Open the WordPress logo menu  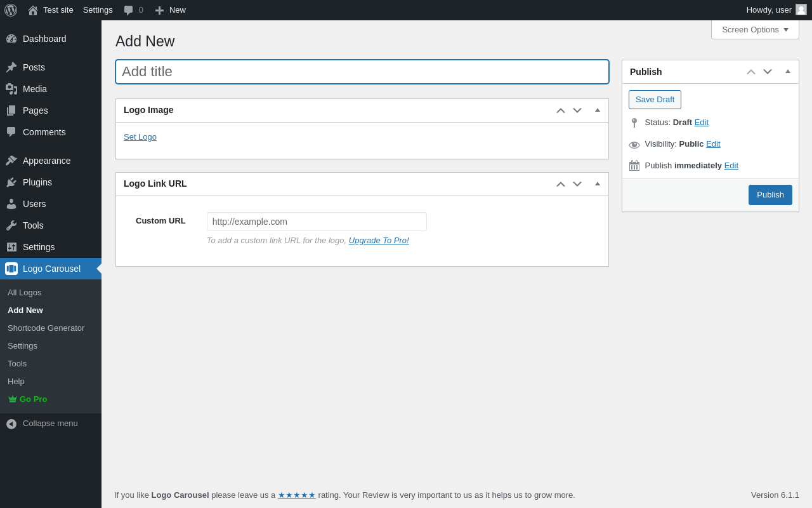pyautogui.click(x=11, y=10)
